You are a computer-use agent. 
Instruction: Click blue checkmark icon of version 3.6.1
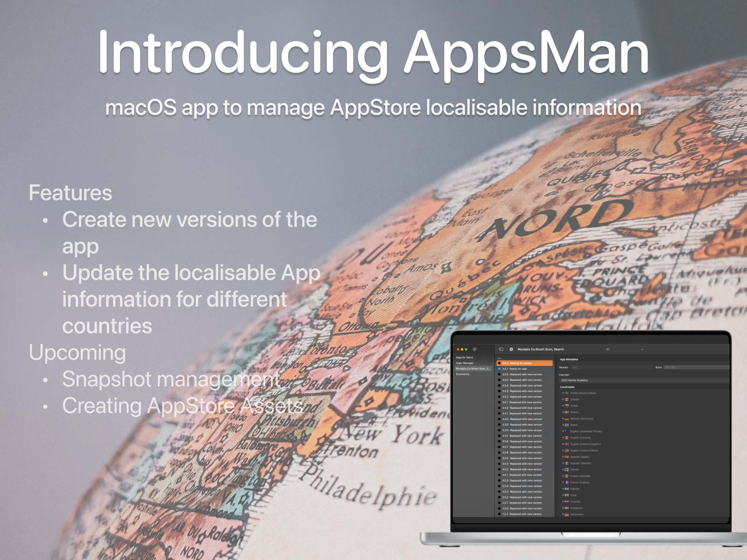[500, 369]
